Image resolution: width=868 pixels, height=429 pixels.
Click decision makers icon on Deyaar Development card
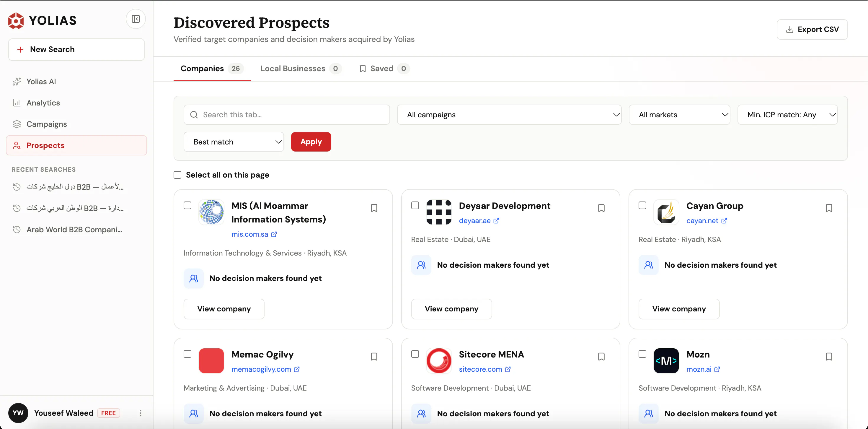tap(421, 265)
